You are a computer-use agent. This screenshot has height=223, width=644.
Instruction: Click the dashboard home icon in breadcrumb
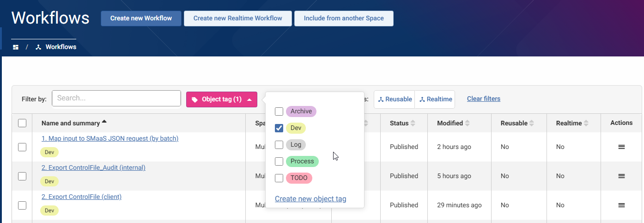tap(16, 47)
